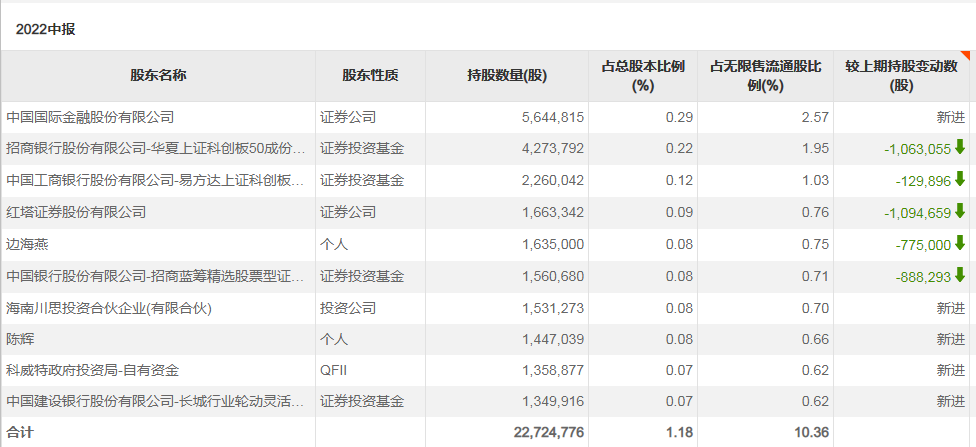Click green down arrow beside -1,094,659
This screenshot has width=976, height=447.
pyautogui.click(x=960, y=211)
